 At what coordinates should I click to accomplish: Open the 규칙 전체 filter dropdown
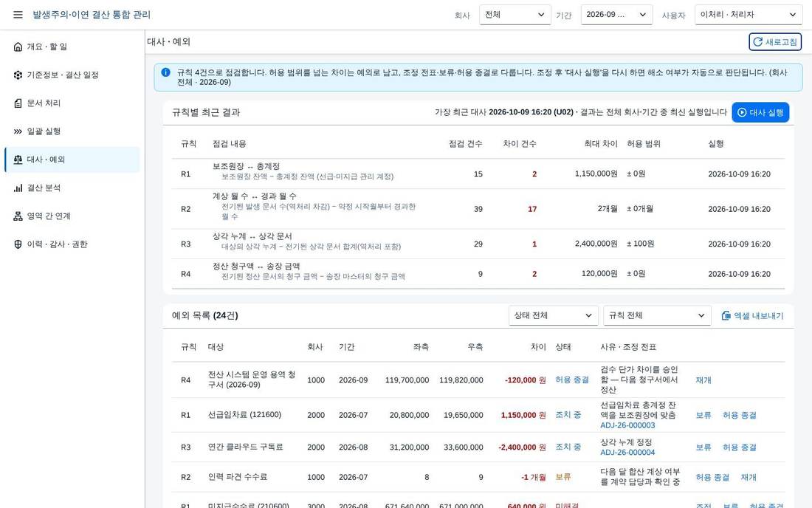click(x=657, y=315)
